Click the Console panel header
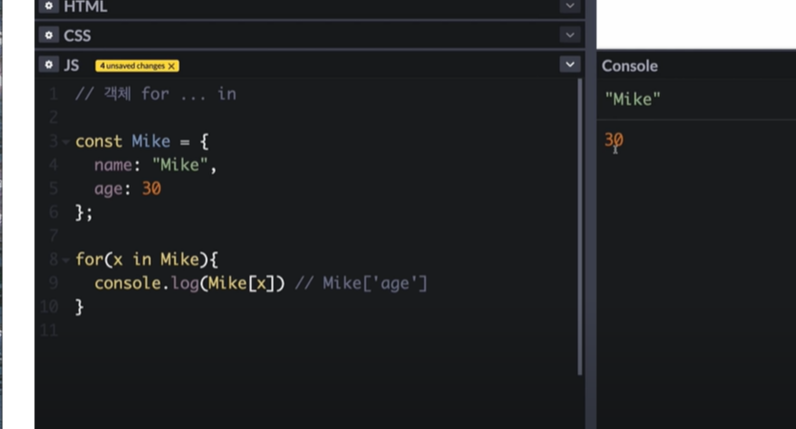This screenshot has width=796, height=429. tap(629, 66)
